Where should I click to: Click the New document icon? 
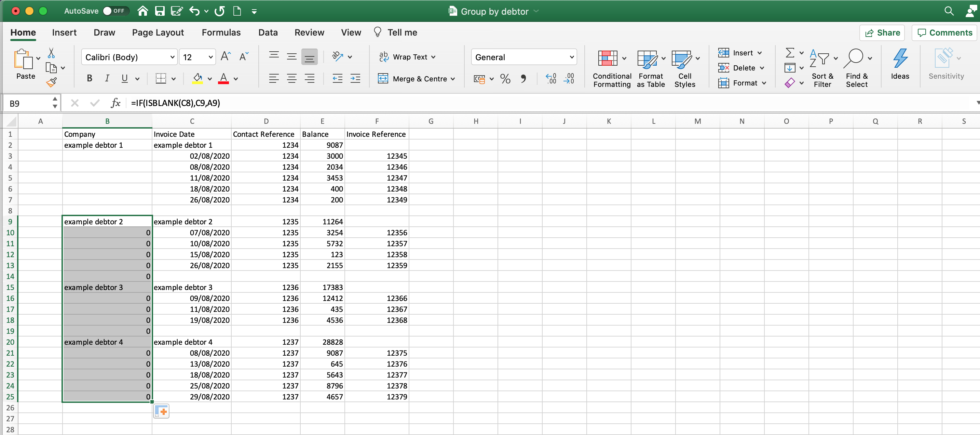237,11
